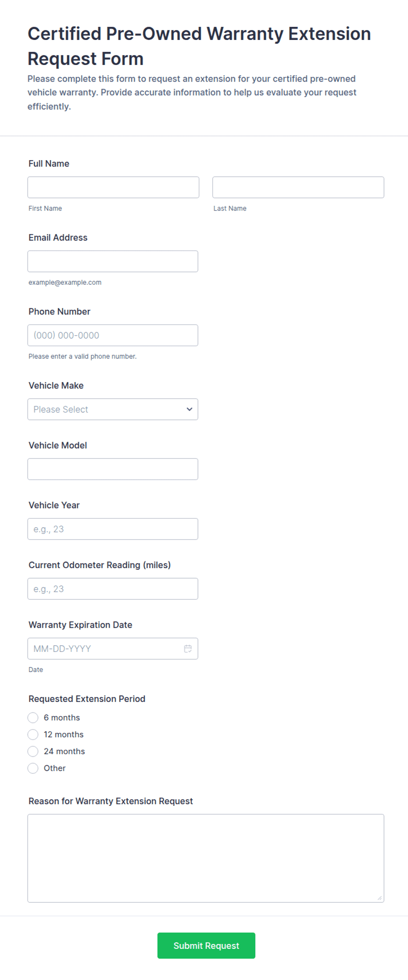The image size is (408, 980).
Task: Click into the Phone Number field
Action: coord(113,335)
